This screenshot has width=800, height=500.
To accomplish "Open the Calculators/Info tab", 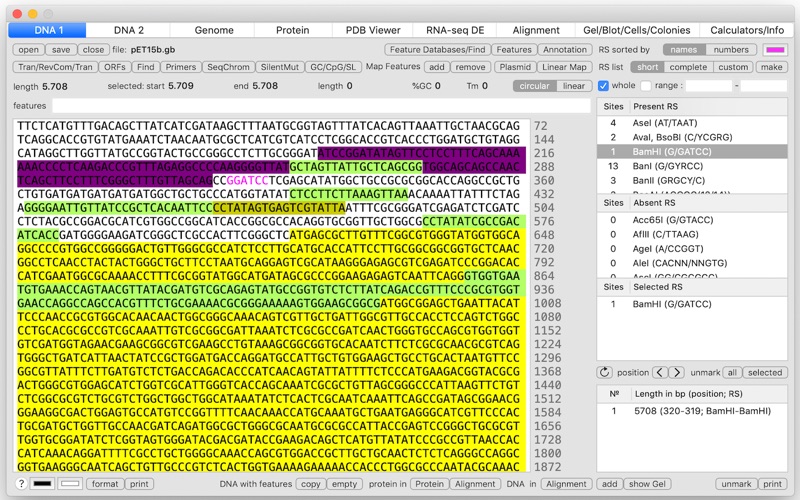I will [x=747, y=30].
